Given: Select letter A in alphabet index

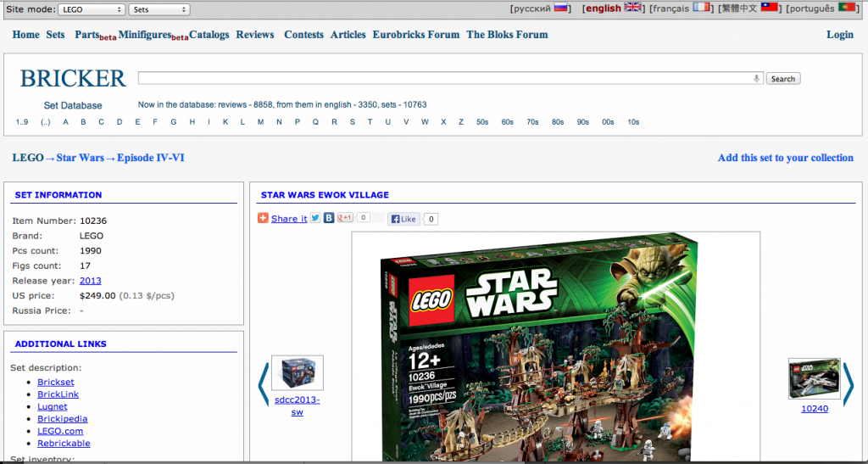Looking at the screenshot, I should point(65,122).
